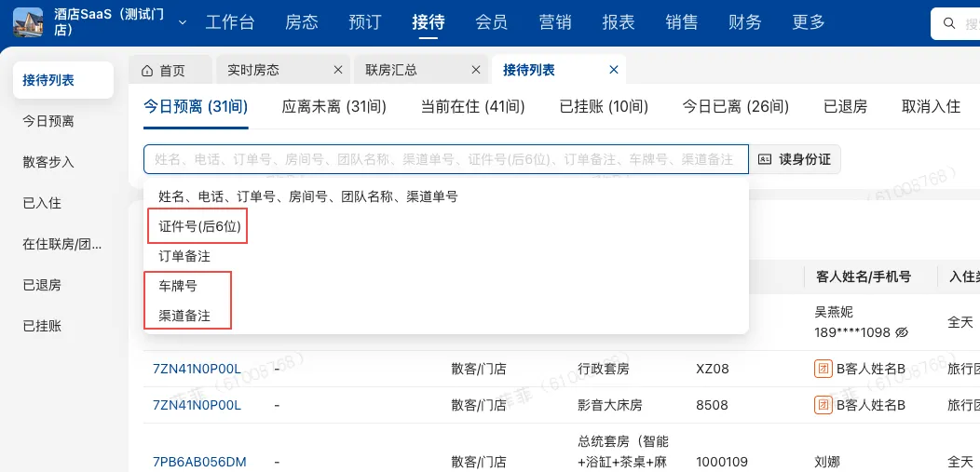Image resolution: width=980 pixels, height=472 pixels.
Task: Select the 今日预离 (31间) filter tab
Action: click(196, 107)
